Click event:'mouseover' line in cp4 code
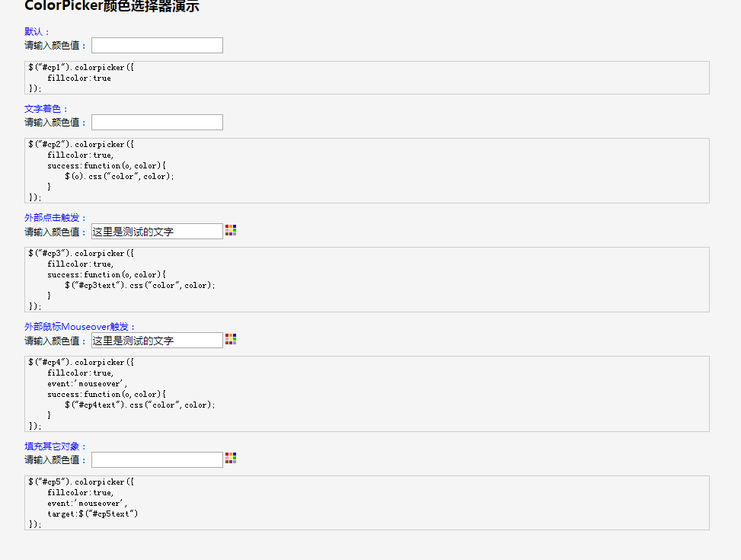This screenshot has width=741, height=560. [x=87, y=383]
